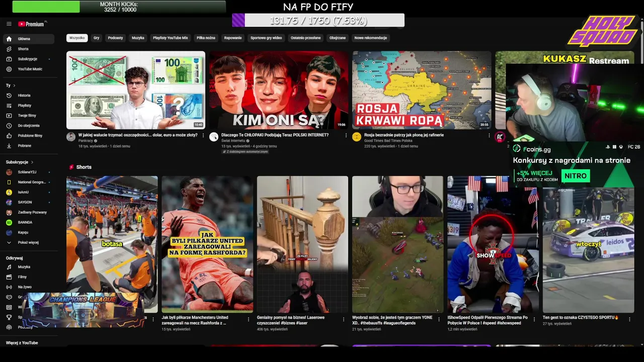Viewport: 644px width, 362px height.
Task: Open video title Dlaczego Te CHŁOPAKI Podbijają
Action: pos(275,135)
